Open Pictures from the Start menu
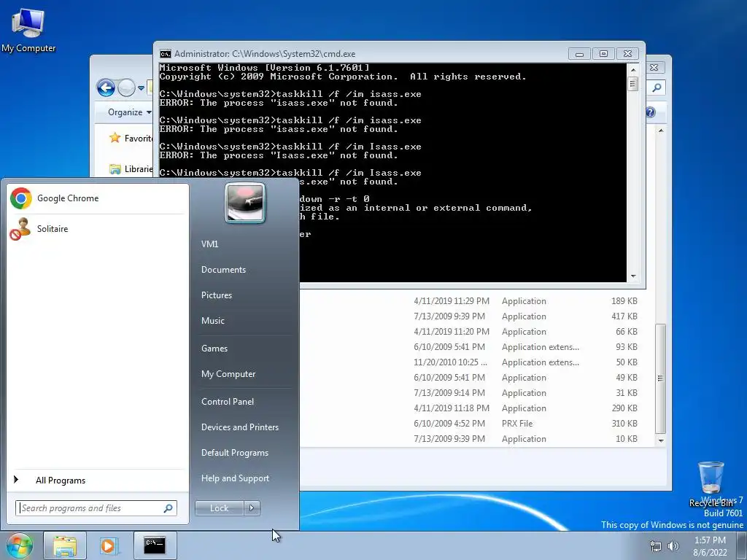The image size is (747, 560). (x=216, y=295)
